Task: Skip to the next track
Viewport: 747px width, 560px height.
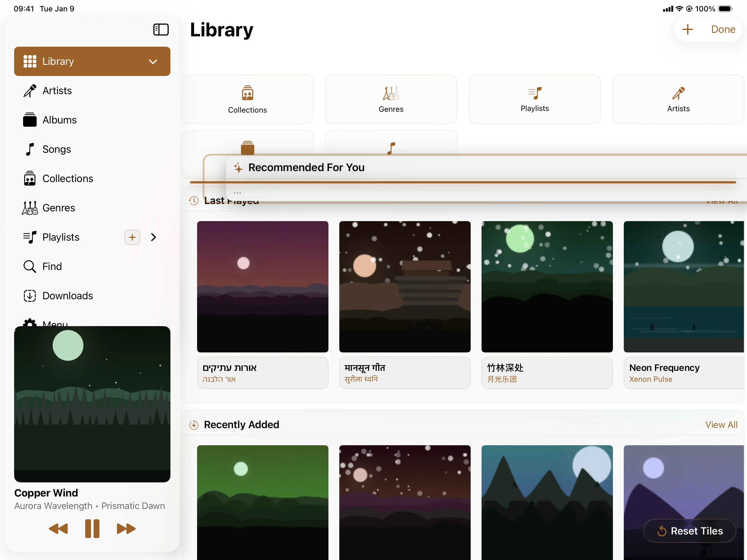Action: [x=126, y=529]
